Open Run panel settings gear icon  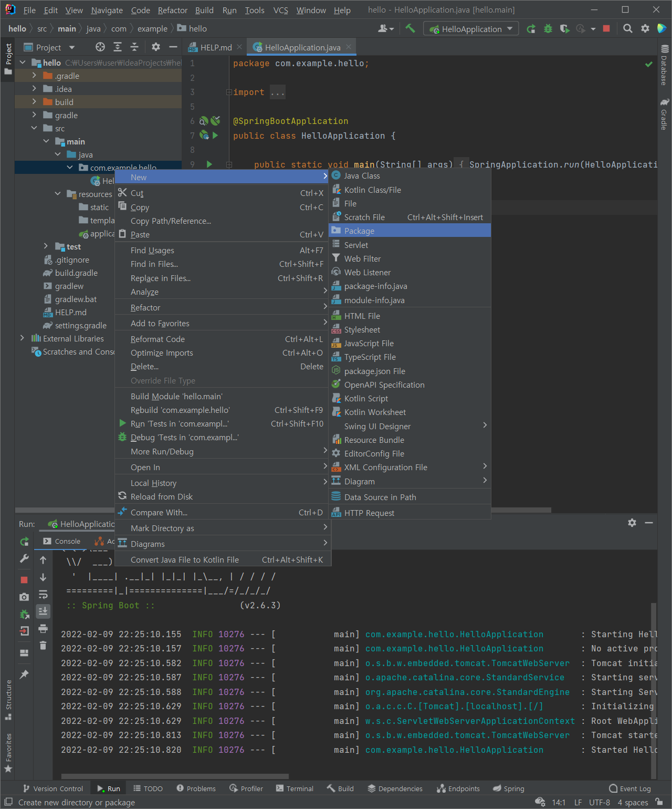(632, 523)
